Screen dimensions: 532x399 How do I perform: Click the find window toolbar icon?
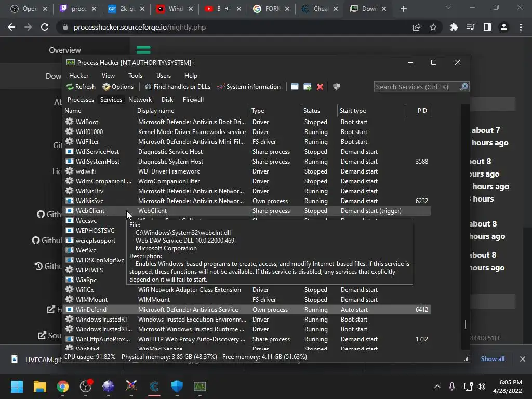[295, 87]
